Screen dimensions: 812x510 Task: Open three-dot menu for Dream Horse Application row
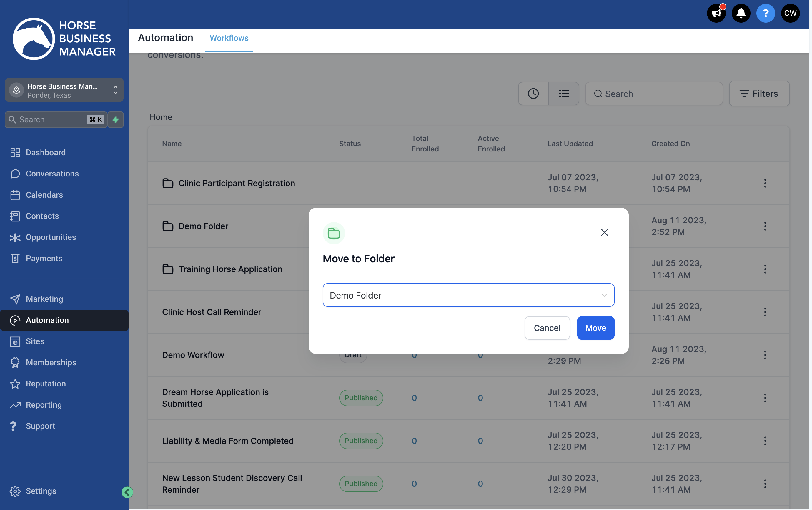click(765, 398)
